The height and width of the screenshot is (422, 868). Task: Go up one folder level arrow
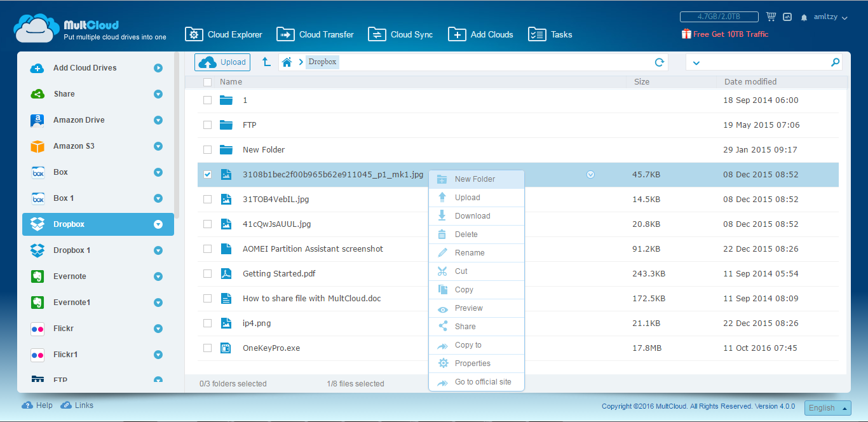266,62
